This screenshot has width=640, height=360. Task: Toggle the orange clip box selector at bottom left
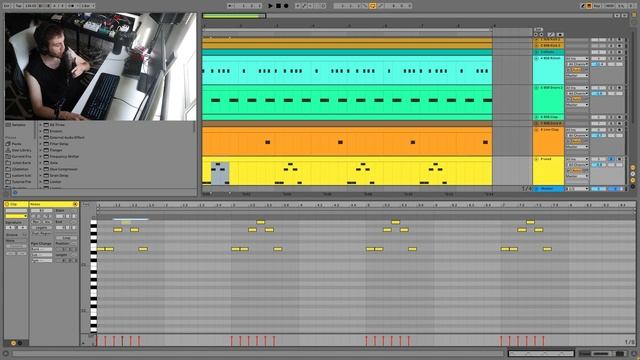13,343
